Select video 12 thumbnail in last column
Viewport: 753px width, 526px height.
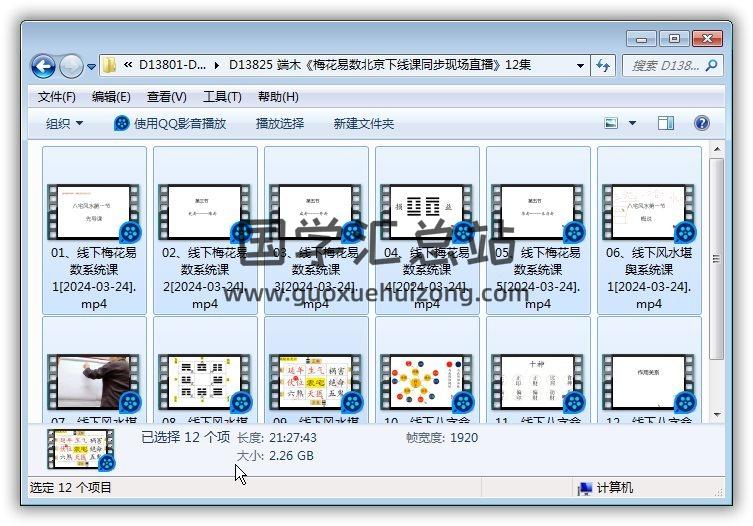click(649, 383)
